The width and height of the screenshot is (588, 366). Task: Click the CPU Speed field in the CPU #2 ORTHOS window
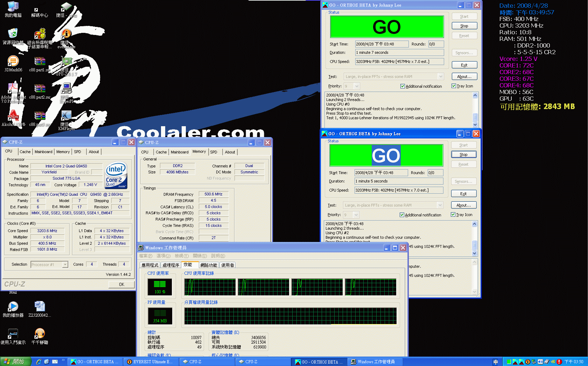point(399,190)
